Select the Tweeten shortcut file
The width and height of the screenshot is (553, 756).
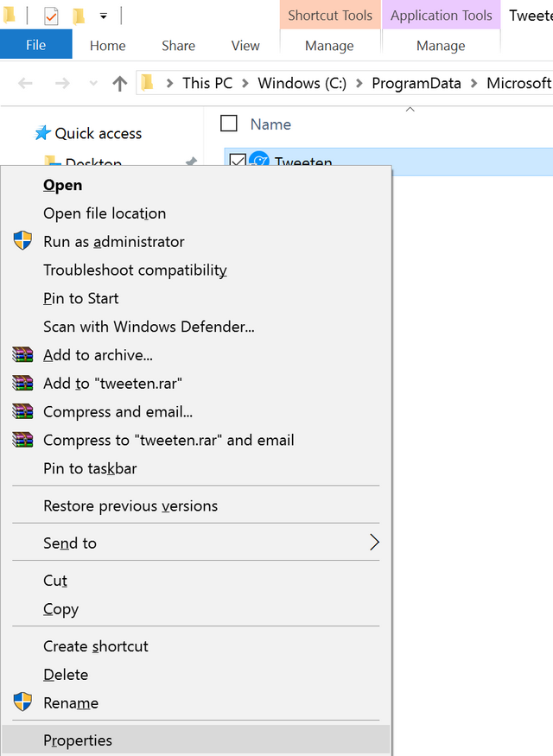click(389, 160)
